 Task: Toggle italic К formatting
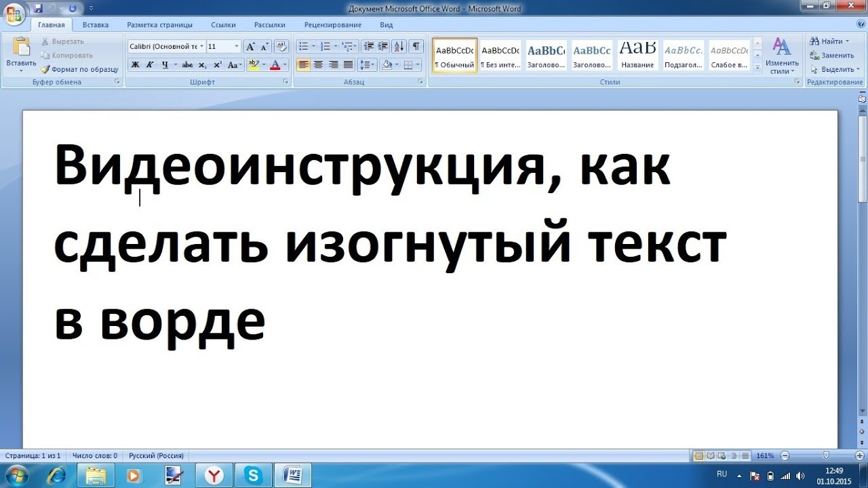[149, 65]
